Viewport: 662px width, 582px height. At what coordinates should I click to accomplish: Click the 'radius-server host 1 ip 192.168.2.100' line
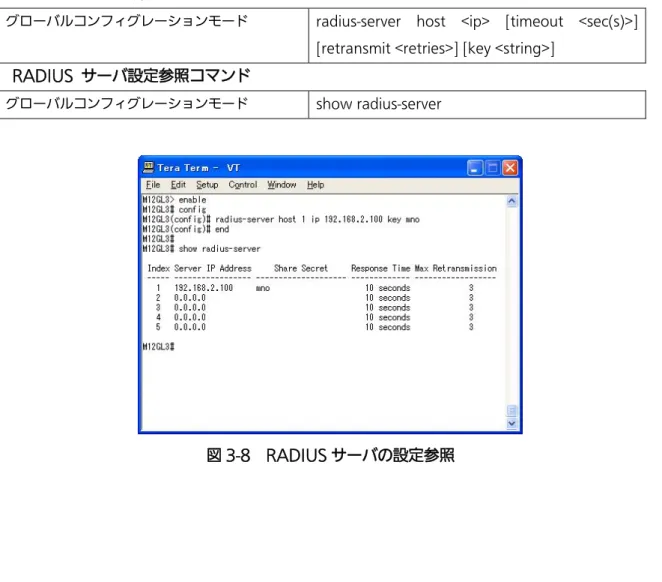point(281,219)
